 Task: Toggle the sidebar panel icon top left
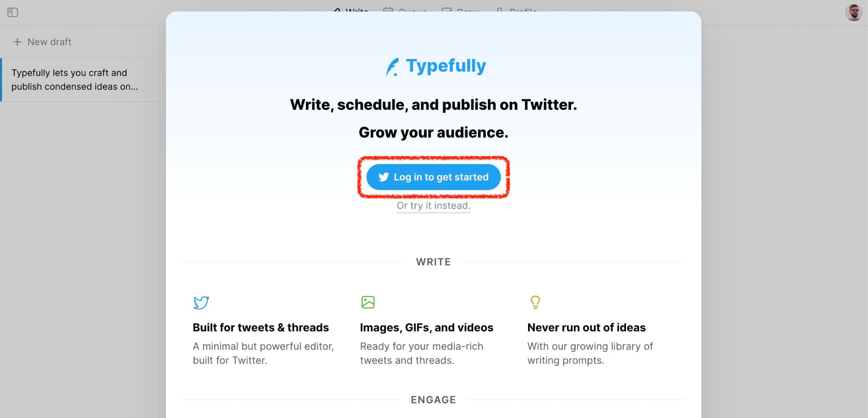(x=13, y=12)
